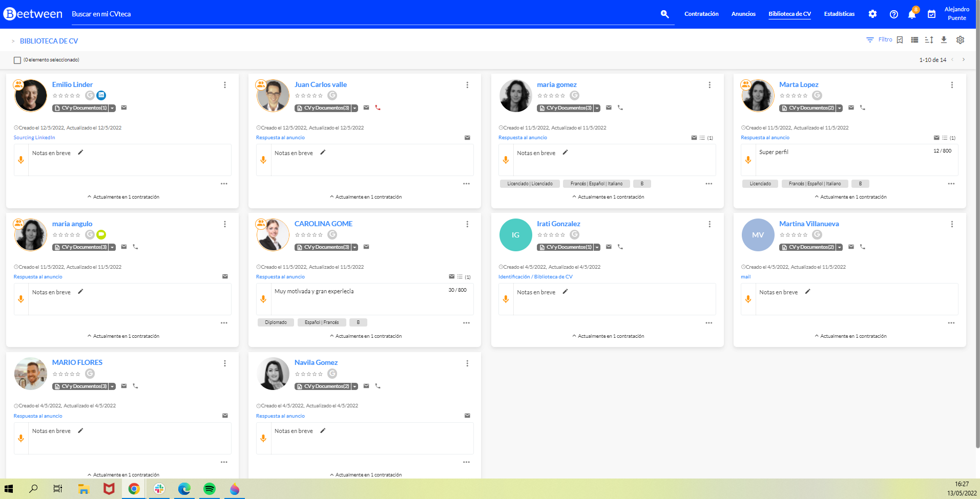Viewport: 980px width, 499px height.
Task: Open CV library settings gear
Action: [961, 39]
